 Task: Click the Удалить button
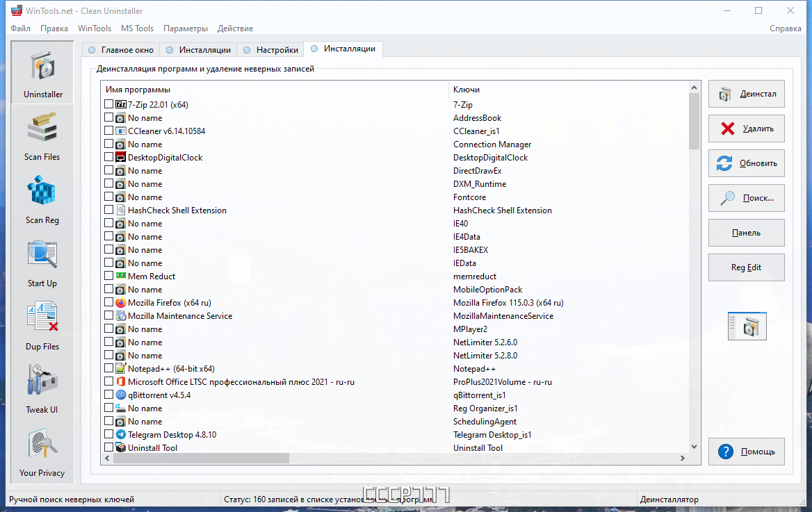tap(746, 129)
